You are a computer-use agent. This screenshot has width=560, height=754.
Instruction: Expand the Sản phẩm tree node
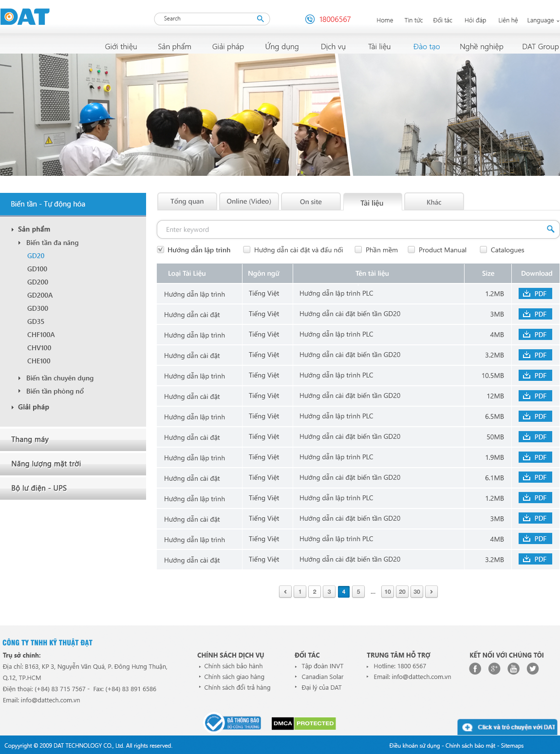(13, 229)
